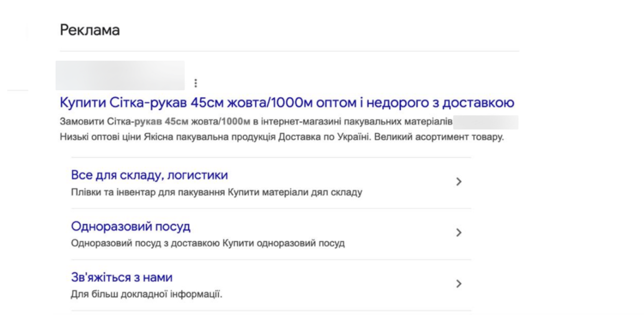644x323 pixels.
Task: Click the Одноразовий посуд з доставкою description
Action: pos(145,243)
